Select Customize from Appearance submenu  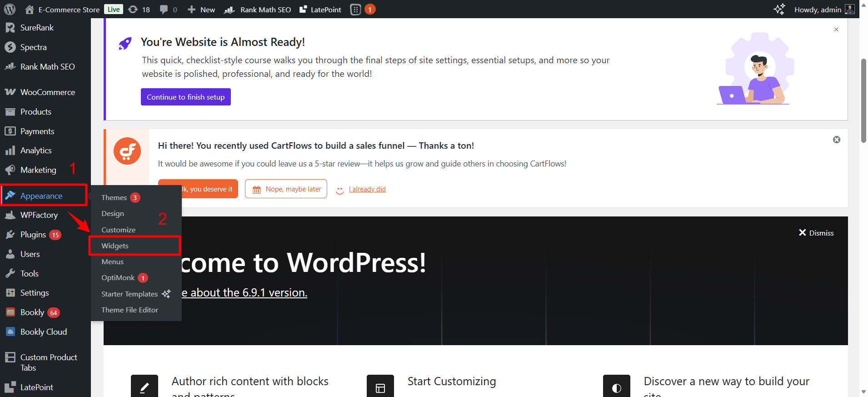click(x=118, y=230)
